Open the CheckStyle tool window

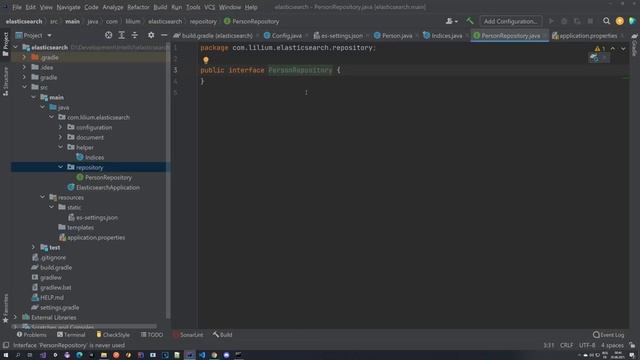pos(113,335)
